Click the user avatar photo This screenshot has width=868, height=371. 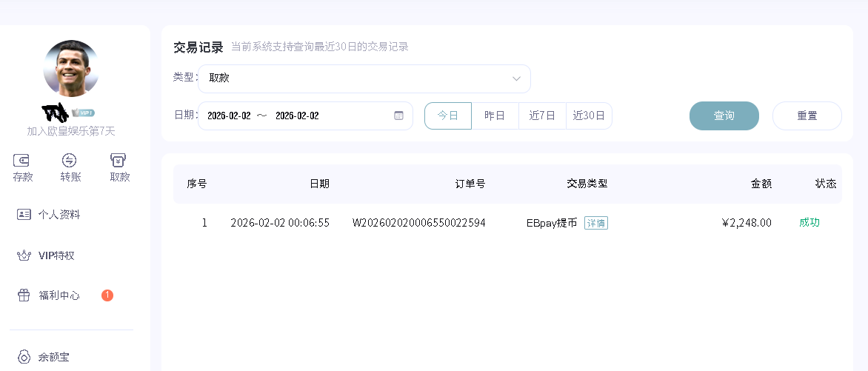pyautogui.click(x=71, y=68)
